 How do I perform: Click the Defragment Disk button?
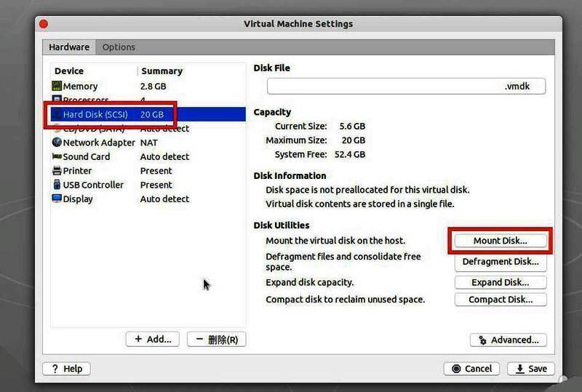(501, 262)
